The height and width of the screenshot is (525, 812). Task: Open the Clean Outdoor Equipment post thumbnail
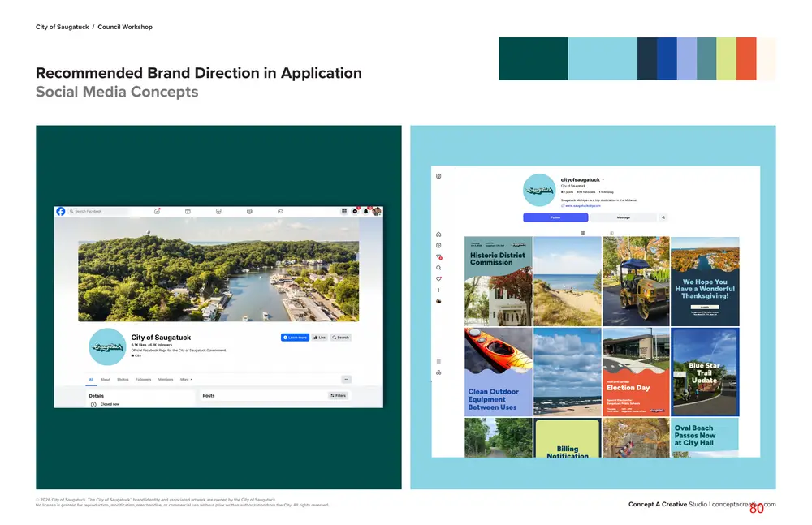[x=499, y=372]
